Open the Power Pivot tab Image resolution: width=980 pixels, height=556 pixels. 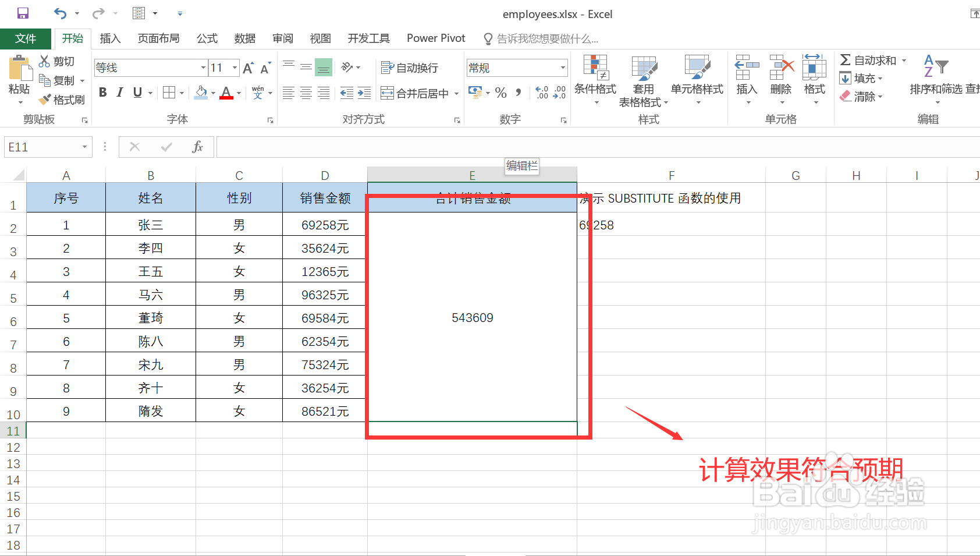click(x=435, y=38)
